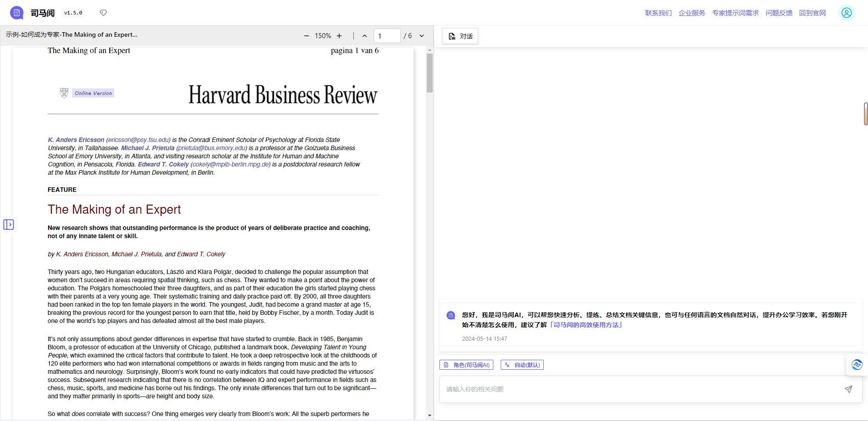Image resolution: width=868 pixels, height=421 pixels.
Task: Go to next page with down chevron
Action: pos(422,36)
